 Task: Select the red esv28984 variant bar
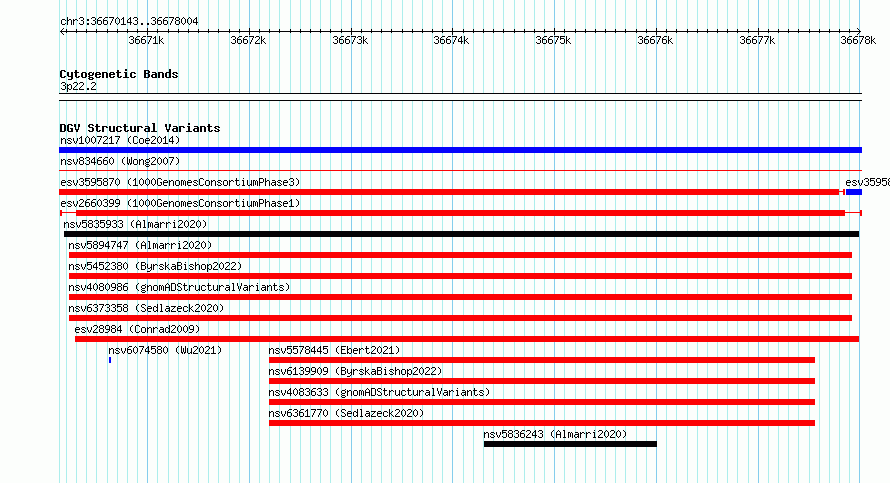pyautogui.click(x=467, y=339)
